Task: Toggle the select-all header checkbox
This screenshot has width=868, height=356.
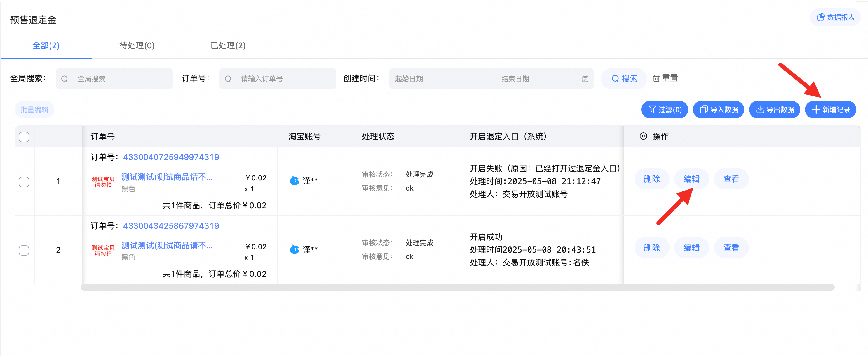Action: pyautogui.click(x=24, y=137)
